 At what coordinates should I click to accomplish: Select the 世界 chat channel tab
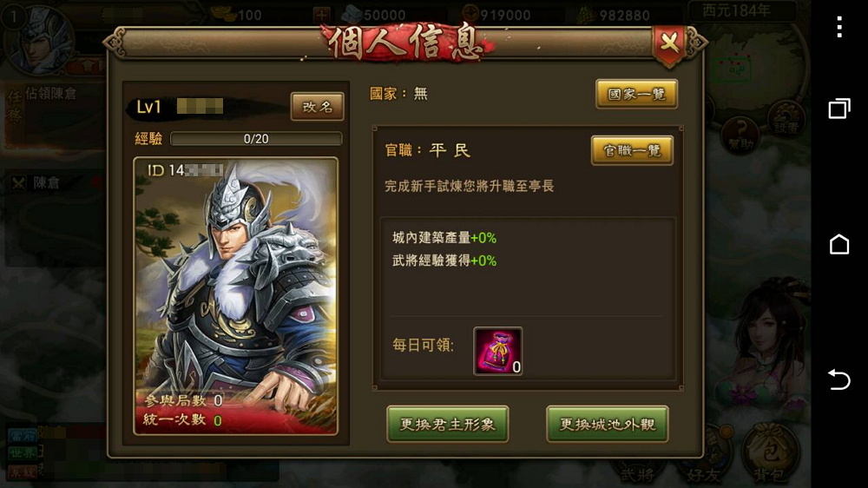tap(23, 452)
